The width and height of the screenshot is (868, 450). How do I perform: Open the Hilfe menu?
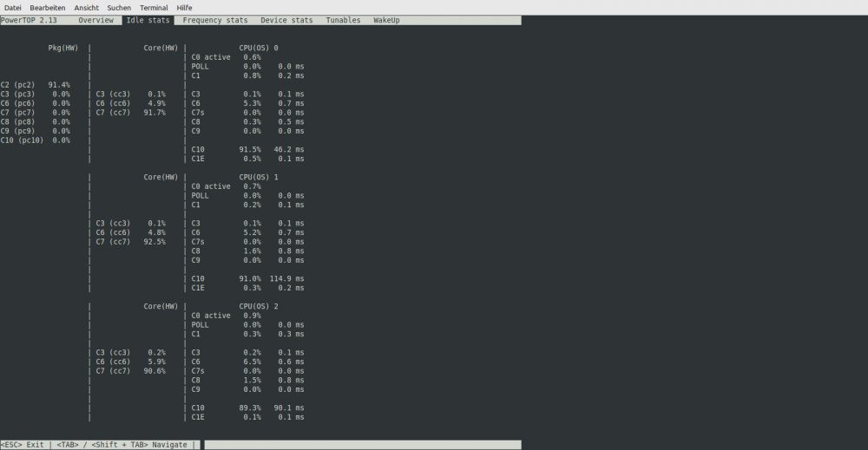(x=184, y=8)
